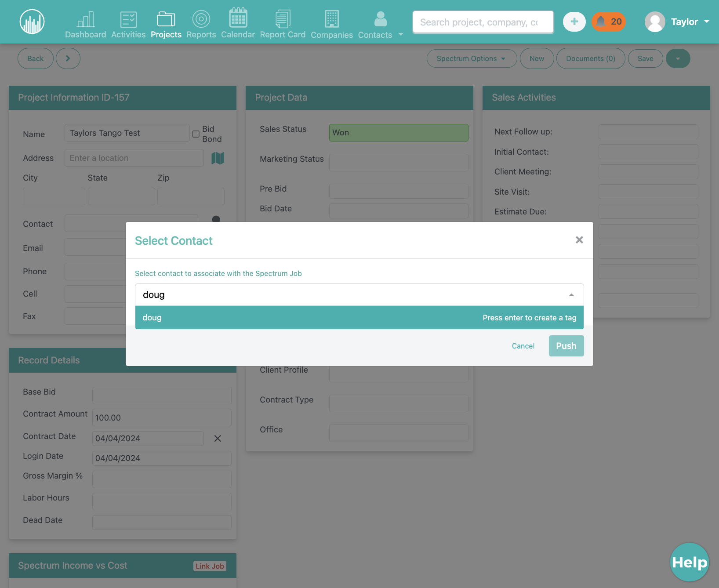Click the Login Date field
The width and height of the screenshot is (719, 588).
click(x=162, y=458)
